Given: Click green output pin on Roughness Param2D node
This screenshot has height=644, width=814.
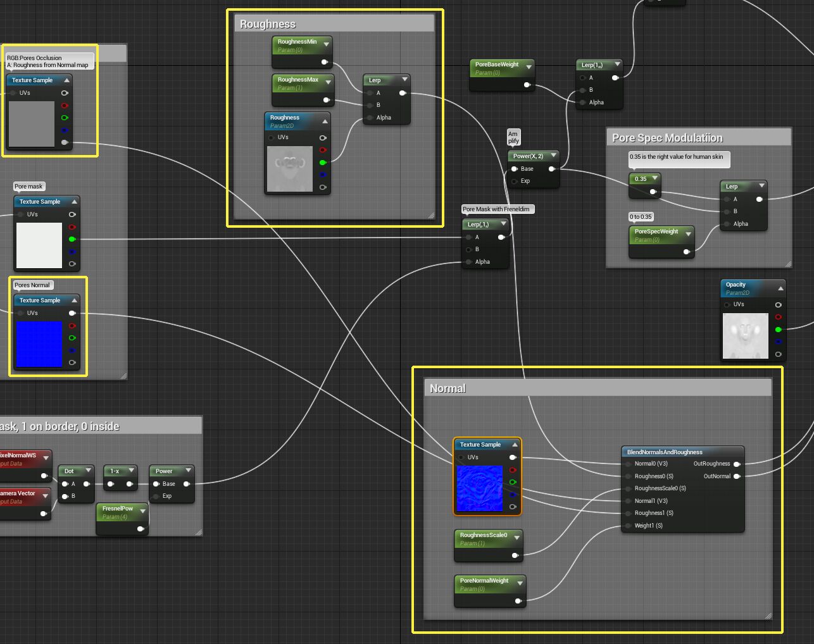Looking at the screenshot, I should tap(323, 163).
